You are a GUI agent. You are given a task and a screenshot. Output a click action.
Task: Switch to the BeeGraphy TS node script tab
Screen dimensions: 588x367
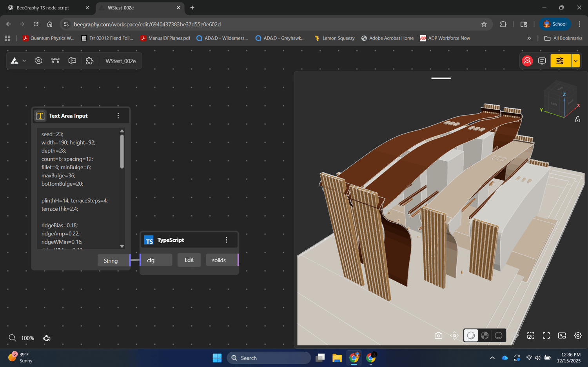pos(43,8)
